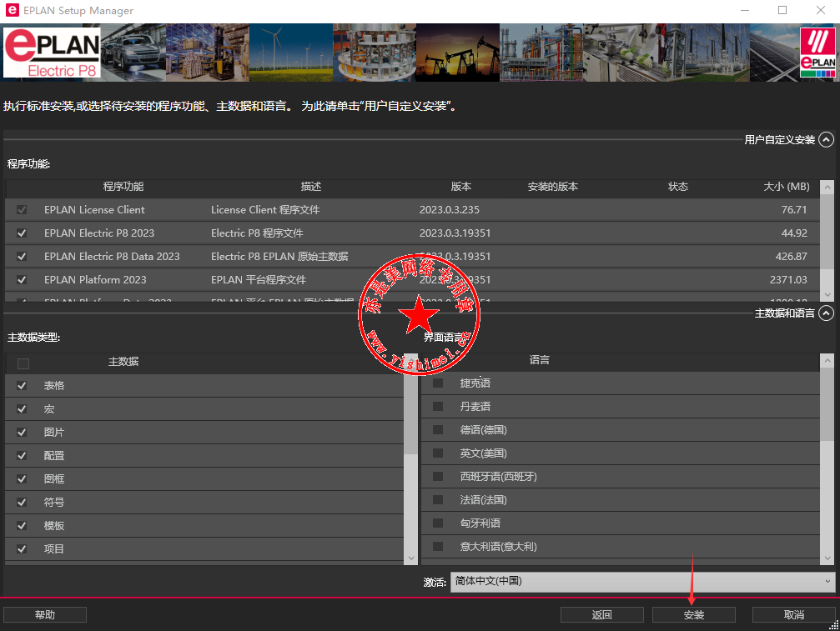This screenshot has height=631, width=840.
Task: Minimize the EPLAN Setup Manager window
Action: coord(745,10)
